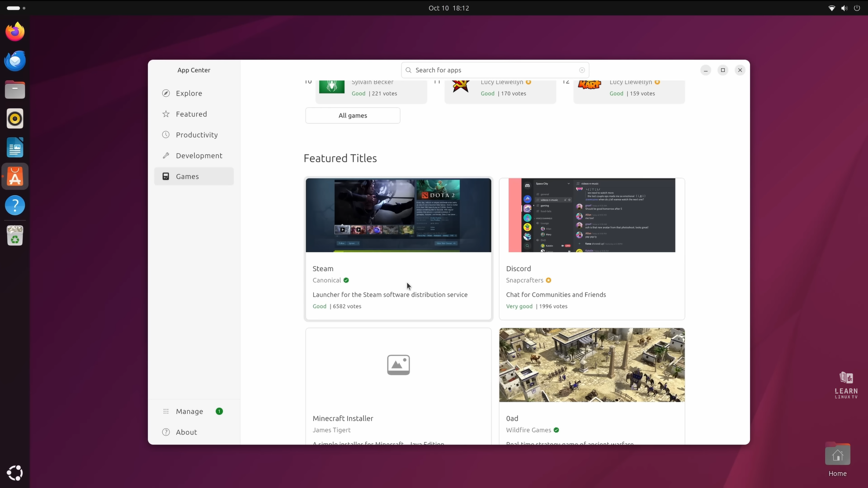Click the Games controller icon
This screenshot has width=868, height=488.
[166, 176]
